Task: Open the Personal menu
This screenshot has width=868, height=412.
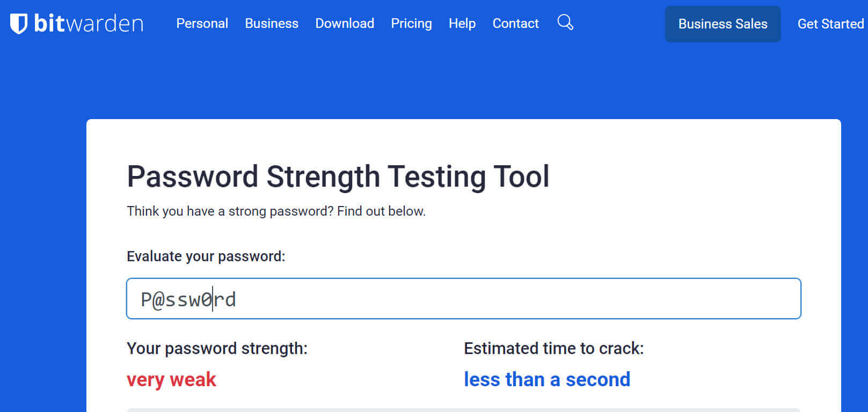Action: pyautogui.click(x=202, y=24)
